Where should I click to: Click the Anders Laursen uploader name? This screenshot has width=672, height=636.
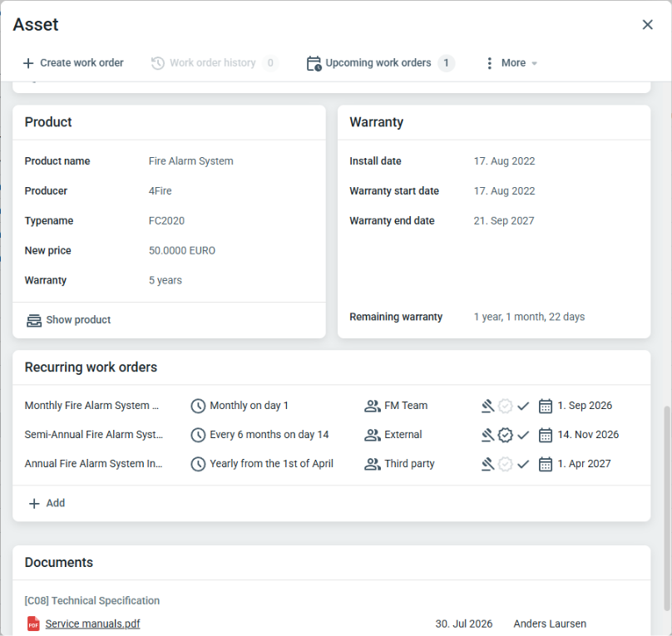550,624
